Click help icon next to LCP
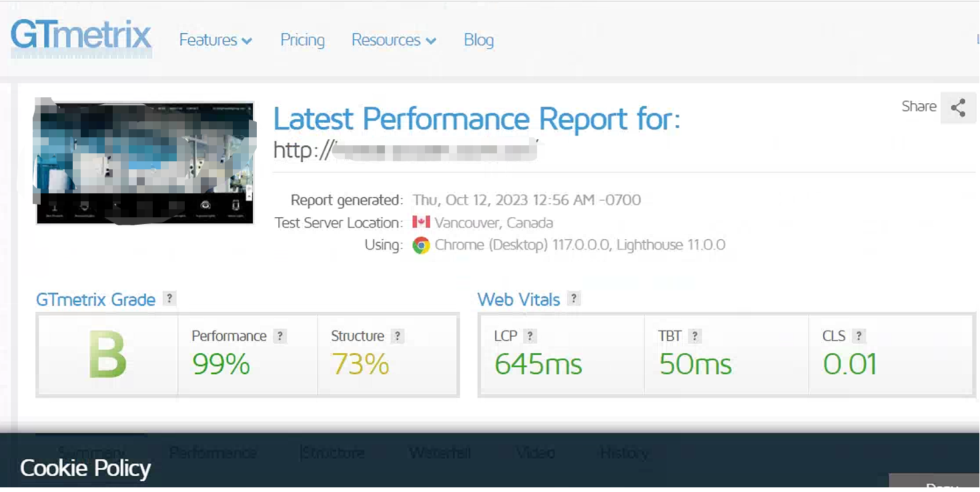 (x=530, y=336)
